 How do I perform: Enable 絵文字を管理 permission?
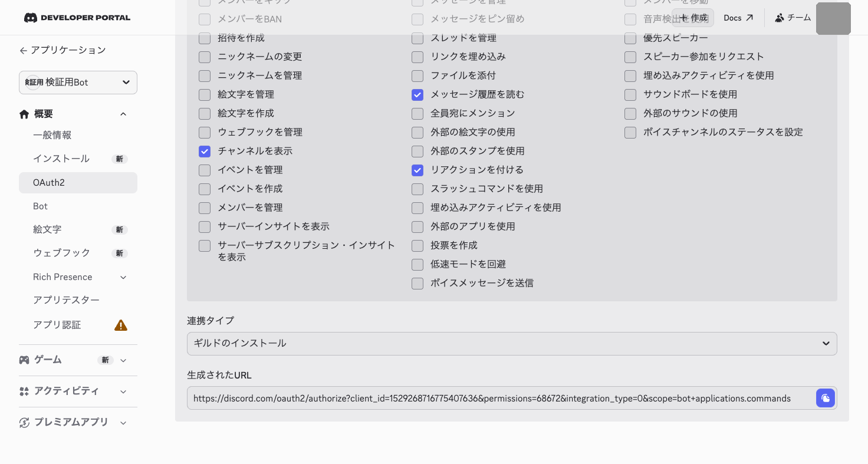pyautogui.click(x=205, y=94)
